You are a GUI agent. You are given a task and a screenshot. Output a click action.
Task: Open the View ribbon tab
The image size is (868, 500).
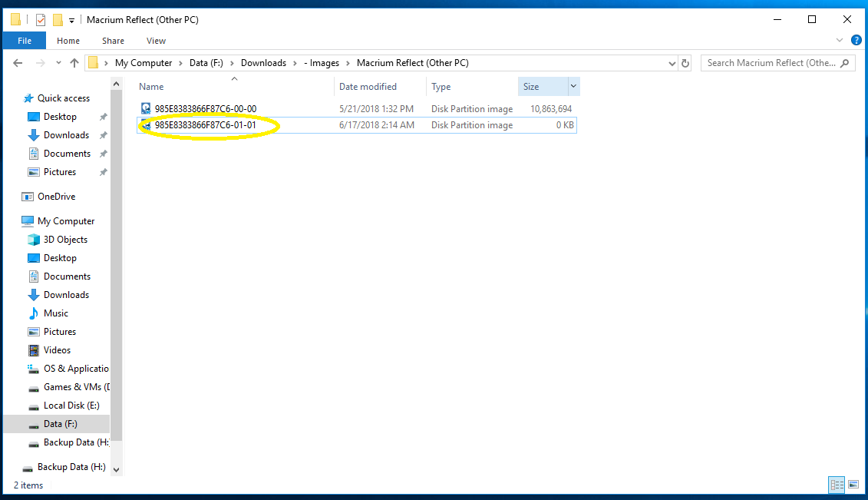(156, 41)
